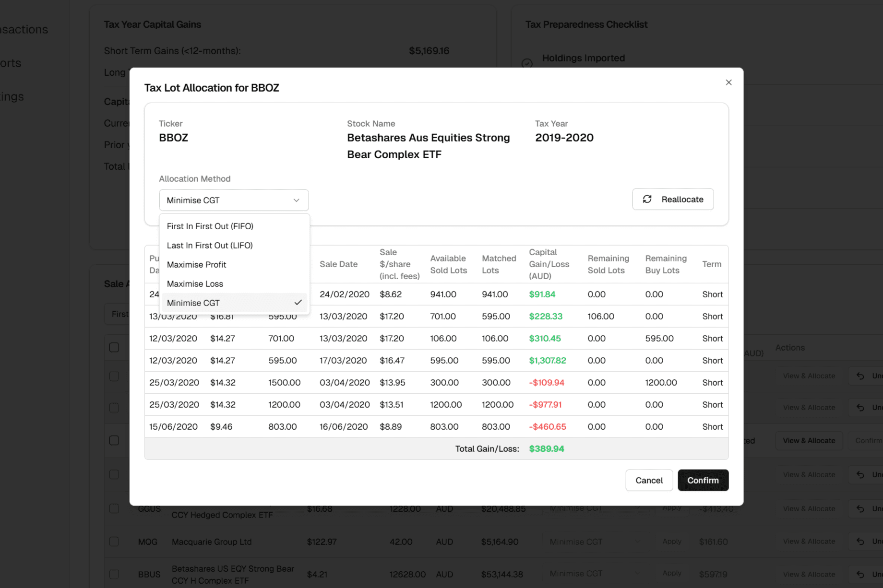This screenshot has width=883, height=588.
Task: Click the undo icon in BBUS row
Action: (x=860, y=574)
